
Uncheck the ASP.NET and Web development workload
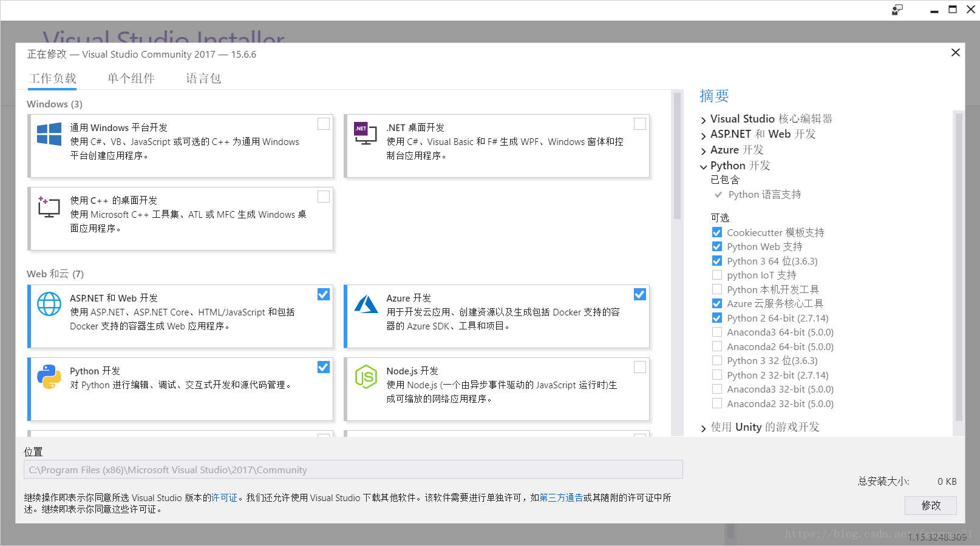click(324, 294)
